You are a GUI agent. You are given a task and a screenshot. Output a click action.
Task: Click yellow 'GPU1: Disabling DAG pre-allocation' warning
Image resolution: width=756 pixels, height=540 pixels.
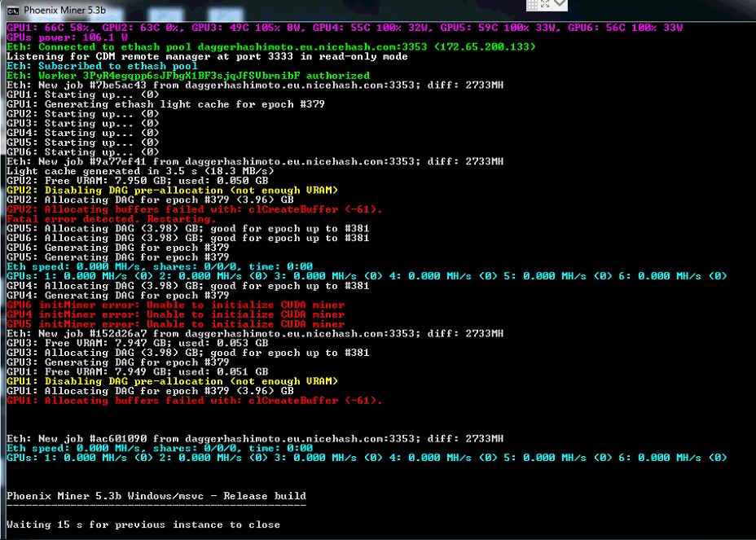(x=172, y=381)
